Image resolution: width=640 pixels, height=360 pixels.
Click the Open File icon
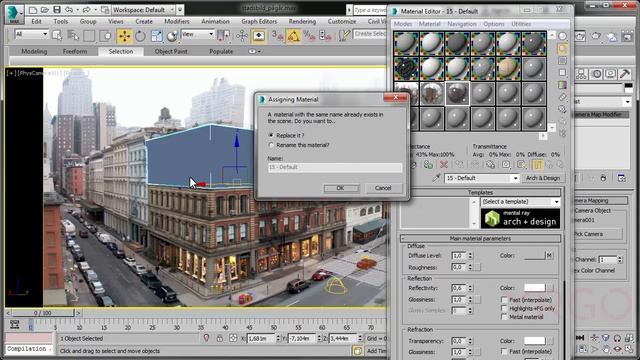(45, 9)
